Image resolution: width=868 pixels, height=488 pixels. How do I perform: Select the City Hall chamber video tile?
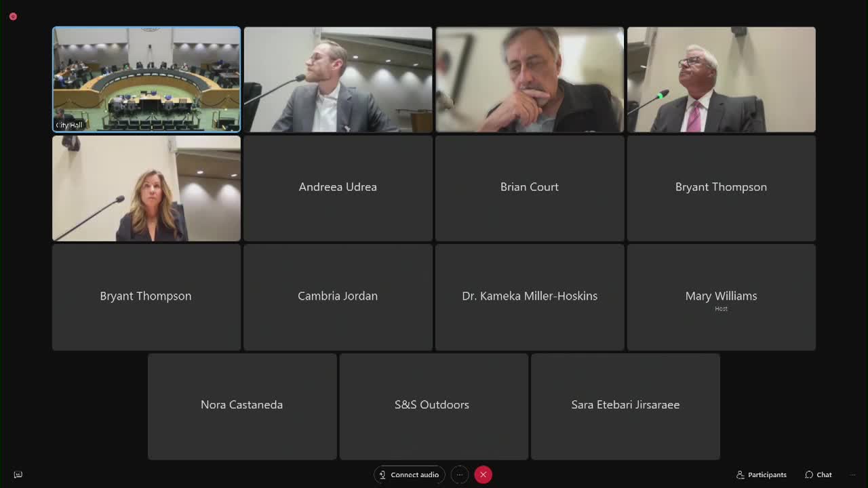tap(146, 79)
